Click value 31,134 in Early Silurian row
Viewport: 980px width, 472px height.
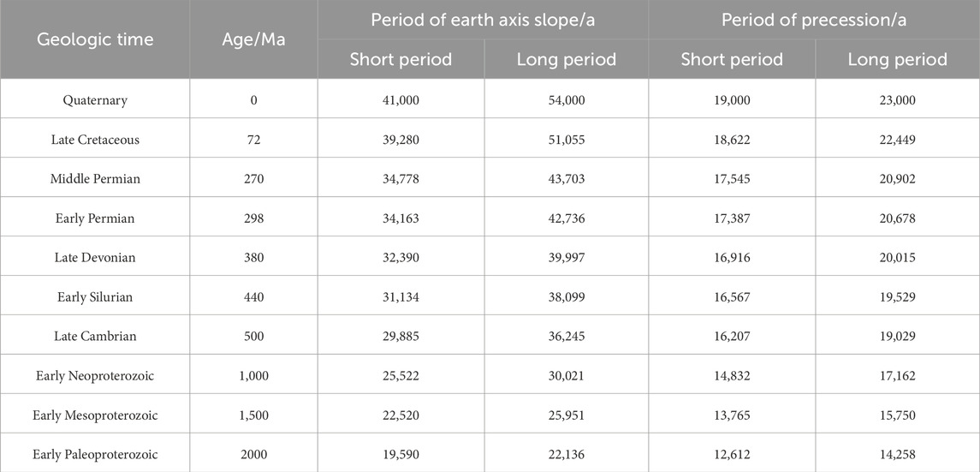click(x=401, y=297)
